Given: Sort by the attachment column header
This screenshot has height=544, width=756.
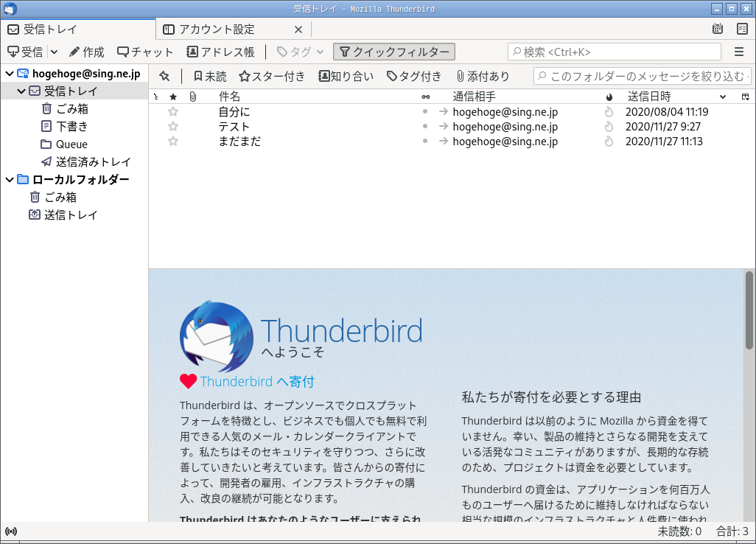Looking at the screenshot, I should [193, 97].
